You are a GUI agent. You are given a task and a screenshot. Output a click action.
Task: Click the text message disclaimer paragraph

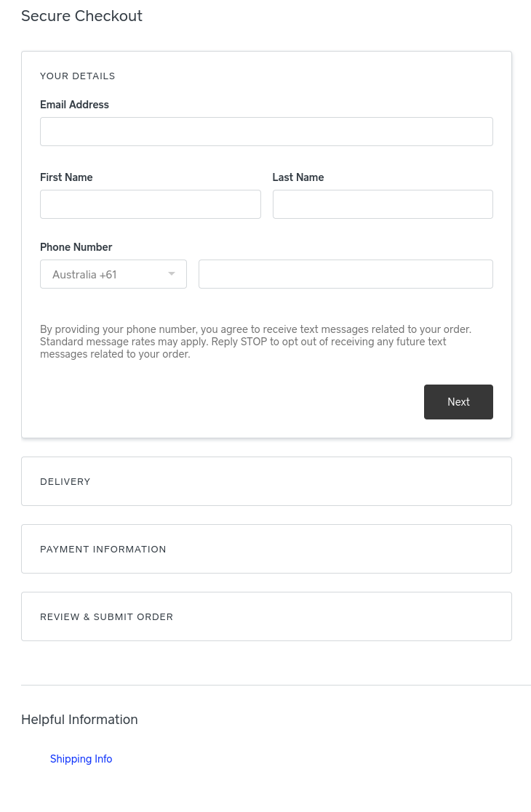pos(255,342)
